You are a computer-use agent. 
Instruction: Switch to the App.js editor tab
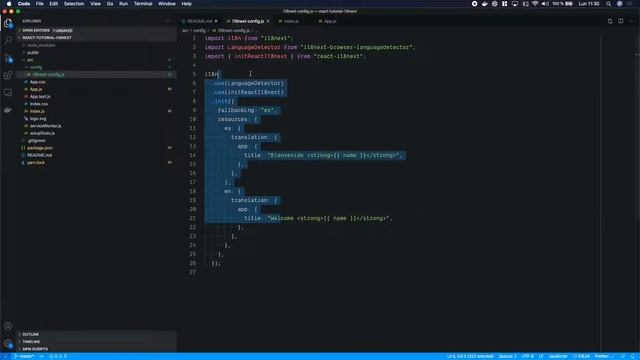coord(330,21)
